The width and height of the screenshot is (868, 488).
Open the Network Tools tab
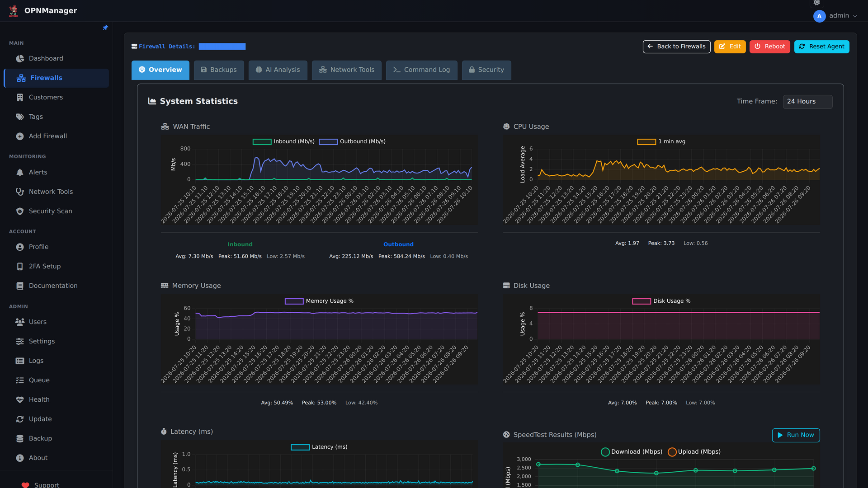point(347,70)
